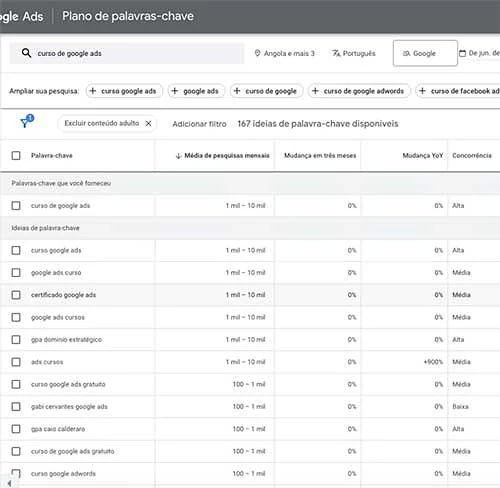Image resolution: width=500 pixels, height=488 pixels.
Task: Click Baixa competition for gabi cervantes row
Action: click(460, 407)
